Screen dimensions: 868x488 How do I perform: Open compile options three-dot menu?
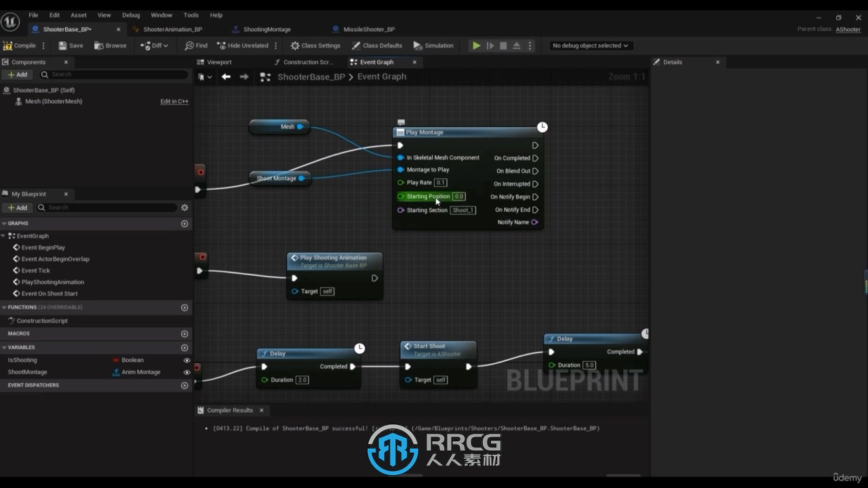(43, 45)
